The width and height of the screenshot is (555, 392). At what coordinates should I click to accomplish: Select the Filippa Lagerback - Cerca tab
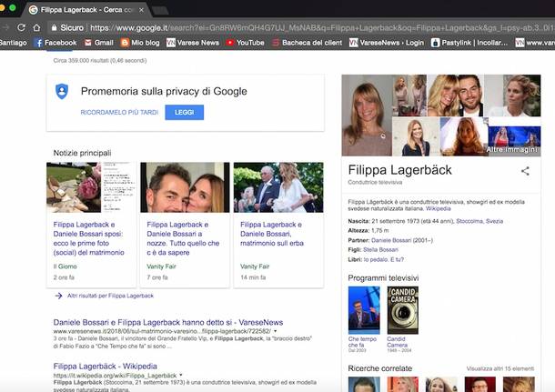point(85,10)
